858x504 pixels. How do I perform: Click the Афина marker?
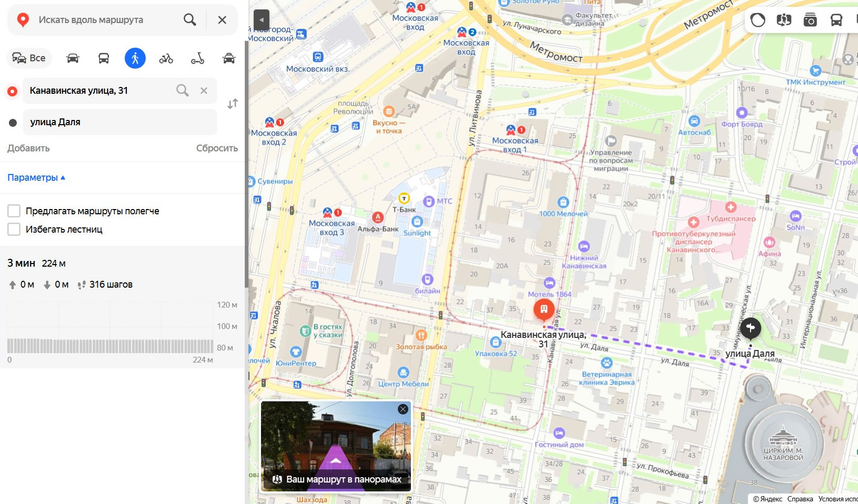[x=769, y=242]
